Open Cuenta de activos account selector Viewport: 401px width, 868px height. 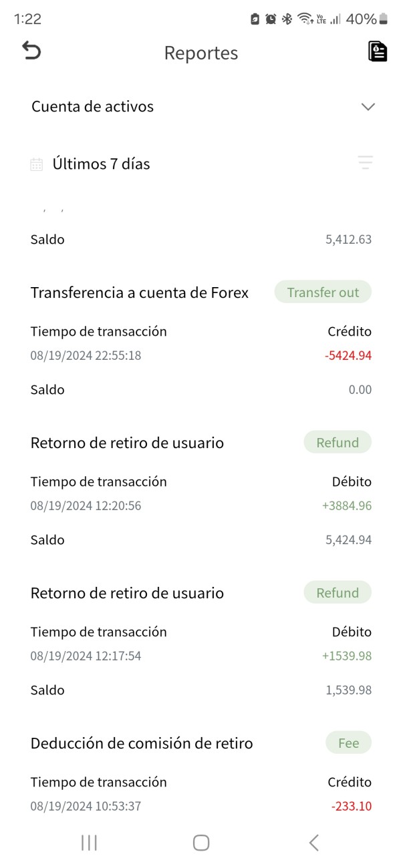click(x=93, y=107)
